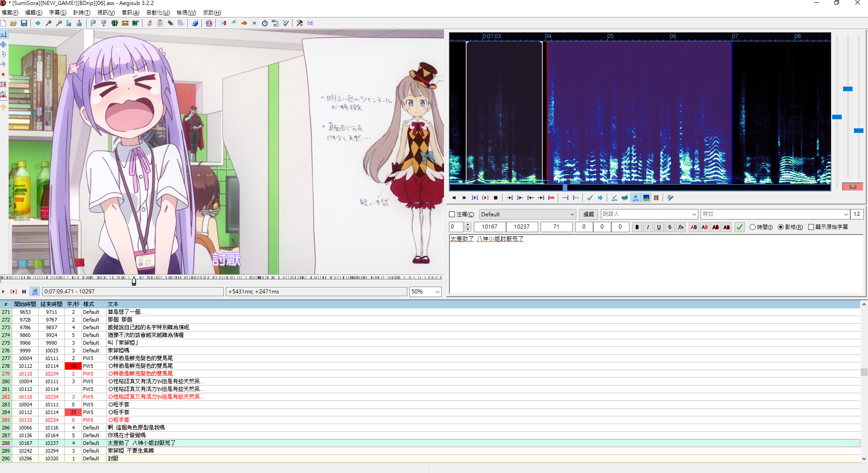Image resolution: width=868 pixels, height=473 pixels.
Task: Toggle tag hiding mode {\t} icon
Action: pos(310,23)
